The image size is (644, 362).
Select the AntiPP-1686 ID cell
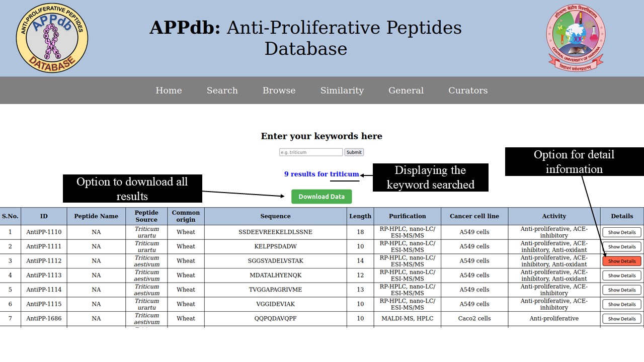click(44, 318)
